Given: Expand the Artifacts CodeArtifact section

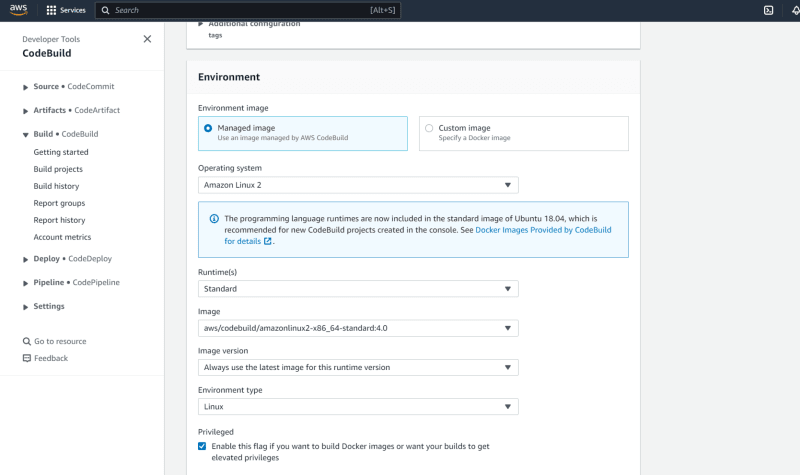Looking at the screenshot, I should point(26,111).
